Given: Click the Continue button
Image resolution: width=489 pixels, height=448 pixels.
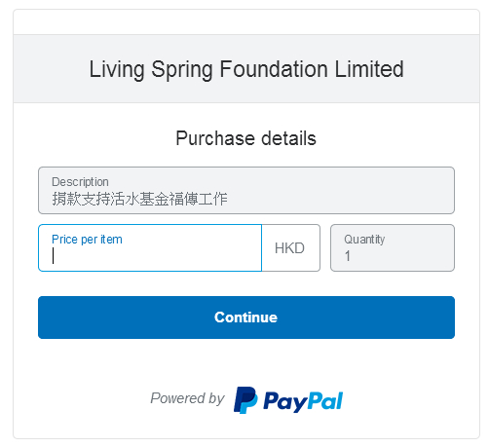Looking at the screenshot, I should pos(246,317).
